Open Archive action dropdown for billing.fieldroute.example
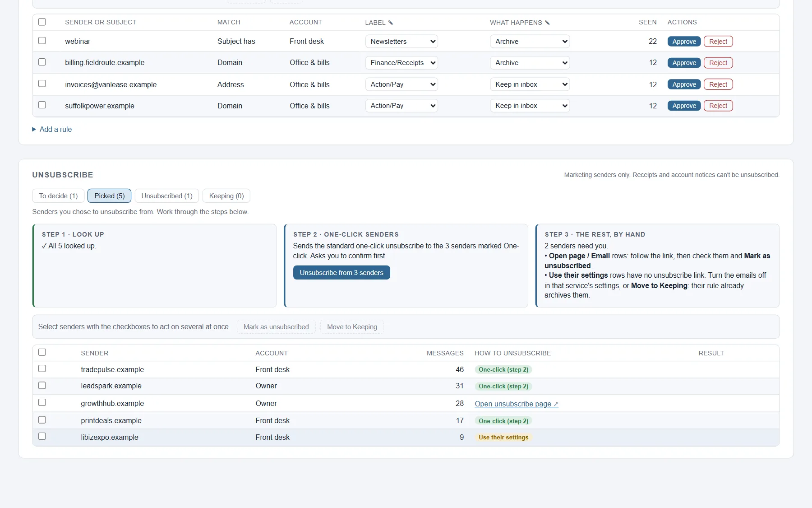812x508 pixels. coord(530,63)
